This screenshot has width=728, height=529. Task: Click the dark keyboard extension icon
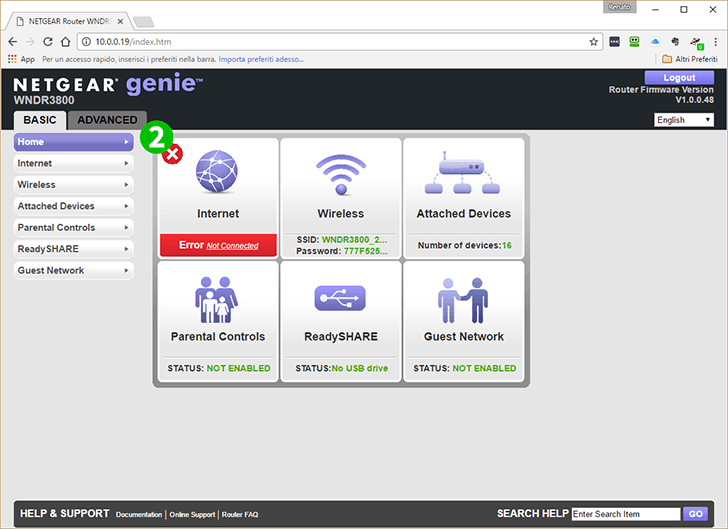point(614,42)
